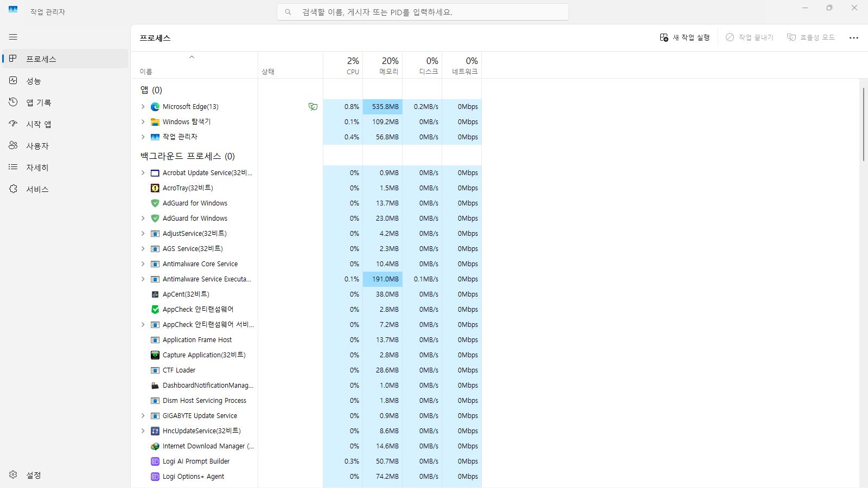
Task: Expand the Microsoft Edge(13) process group
Action: [x=143, y=107]
